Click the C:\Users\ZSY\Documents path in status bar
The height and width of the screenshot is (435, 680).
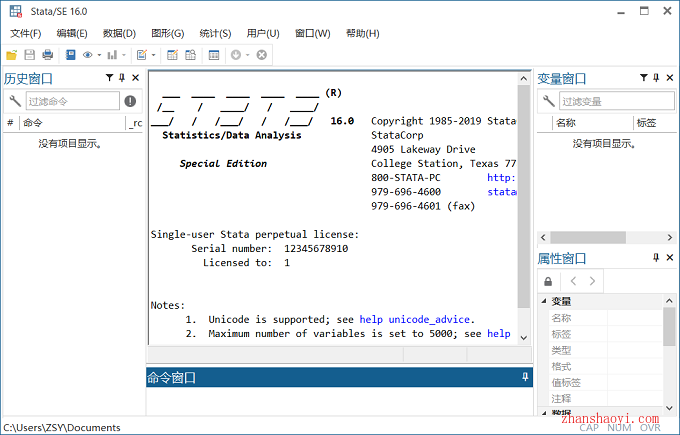(x=62, y=428)
